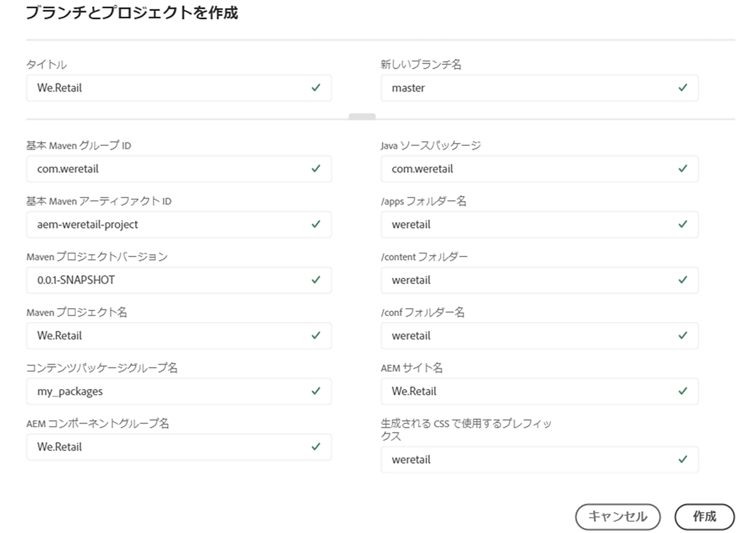The image size is (756, 533).
Task: Select the 基本 Maven アーティファクト ID input
Action: pyautogui.click(x=167, y=224)
